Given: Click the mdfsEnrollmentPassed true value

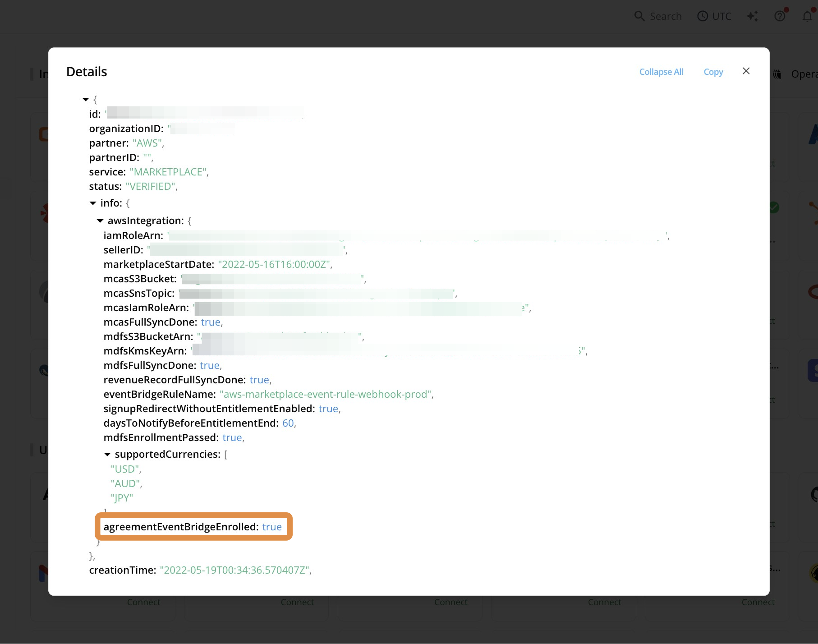Looking at the screenshot, I should [x=232, y=438].
